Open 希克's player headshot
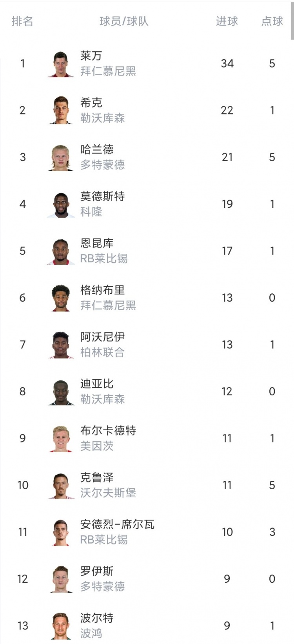Screen dimensions: 294x644 [x=61, y=111]
